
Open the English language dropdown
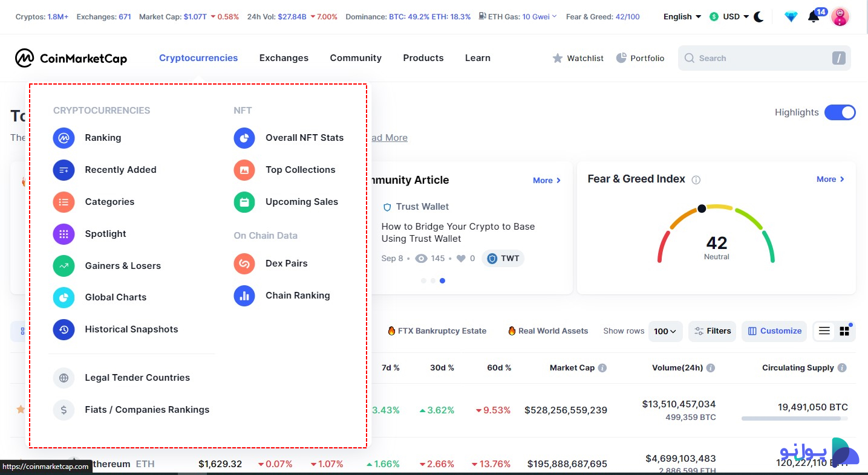pyautogui.click(x=682, y=17)
